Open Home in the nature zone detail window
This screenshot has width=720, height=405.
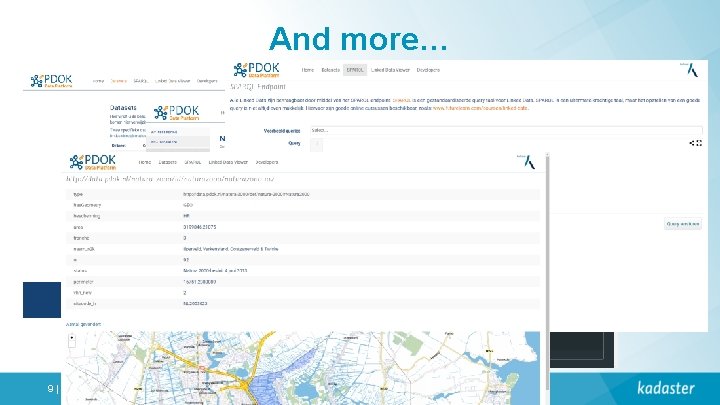pyautogui.click(x=145, y=162)
